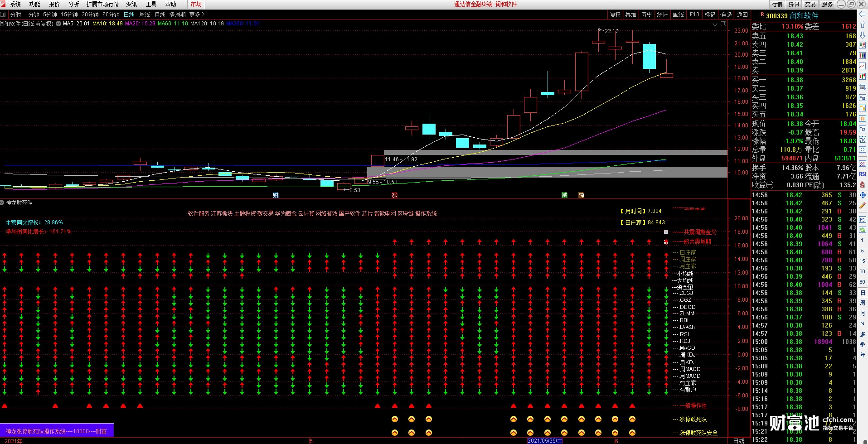Click the 减 marker on the date axis
Viewport: 868px width, 444px height.
pyautogui.click(x=564, y=195)
